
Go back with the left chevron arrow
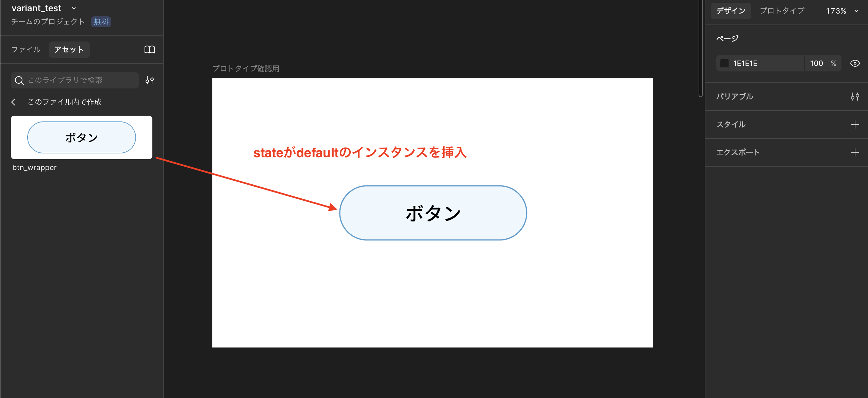pyautogui.click(x=14, y=102)
